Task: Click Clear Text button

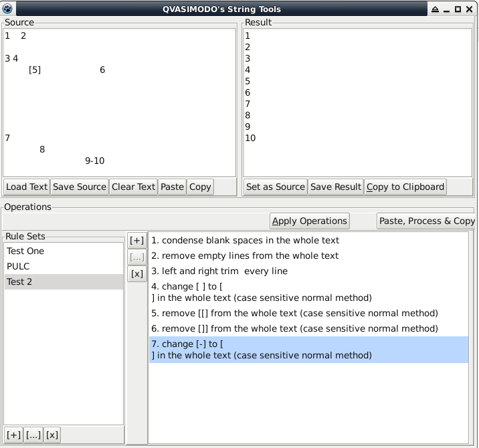Action: (x=134, y=187)
